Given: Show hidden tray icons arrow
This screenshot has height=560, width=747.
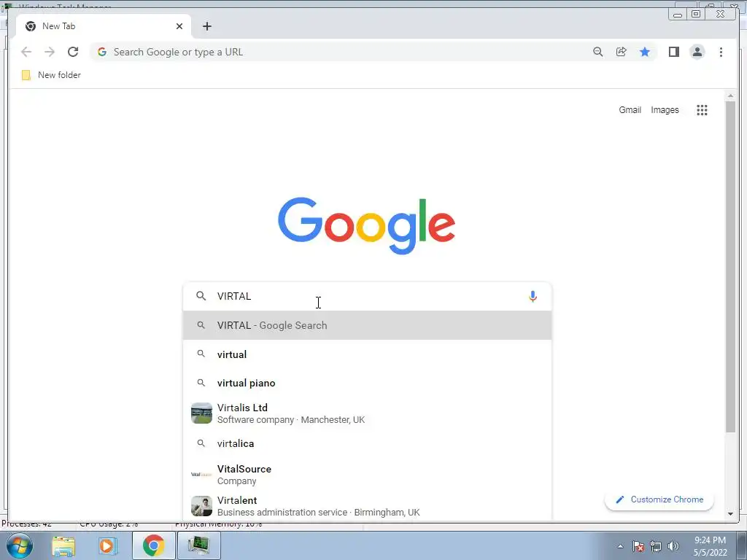Looking at the screenshot, I should click(x=620, y=546).
